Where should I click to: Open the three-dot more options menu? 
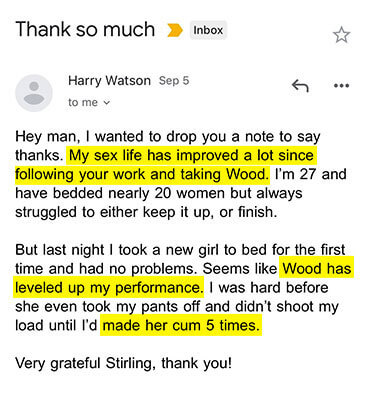click(341, 86)
